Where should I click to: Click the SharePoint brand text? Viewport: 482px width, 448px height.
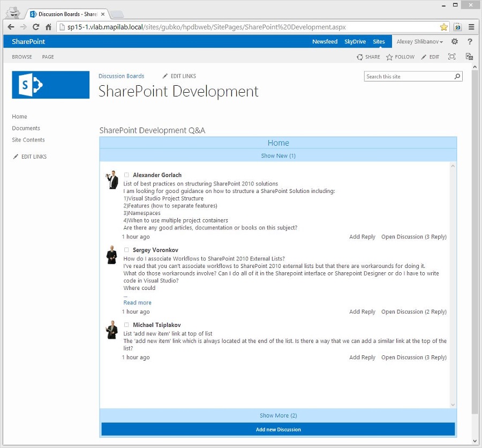pyautogui.click(x=28, y=42)
